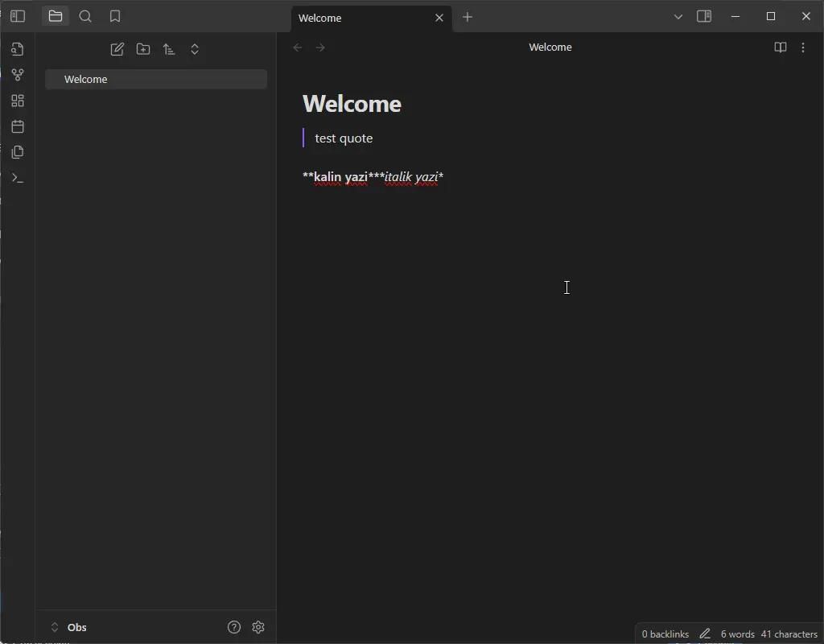824x644 pixels.
Task: Open more options three-dot menu
Action: pos(803,47)
